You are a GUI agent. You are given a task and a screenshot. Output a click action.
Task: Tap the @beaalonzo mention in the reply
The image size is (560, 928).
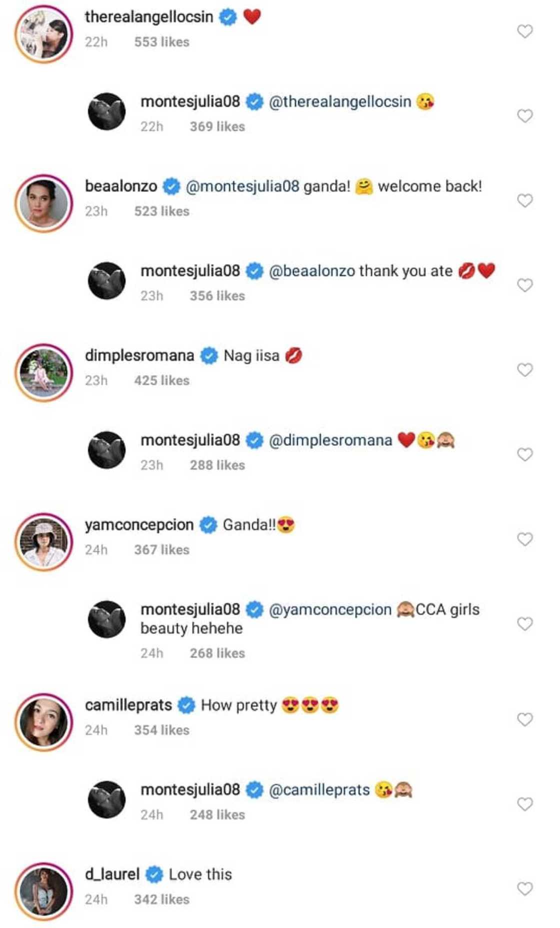(311, 270)
